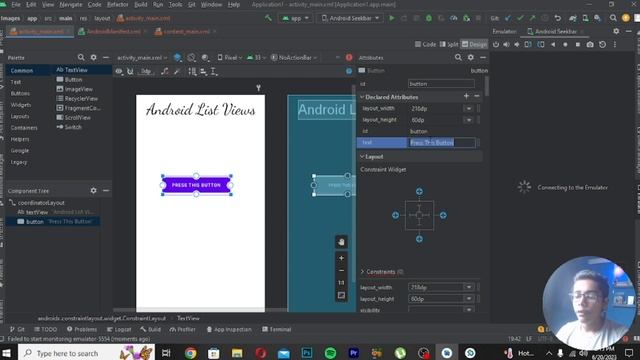This screenshot has width=640, height=360.
Task: Take an emulator screenshot with camera icon
Action: click(590, 44)
